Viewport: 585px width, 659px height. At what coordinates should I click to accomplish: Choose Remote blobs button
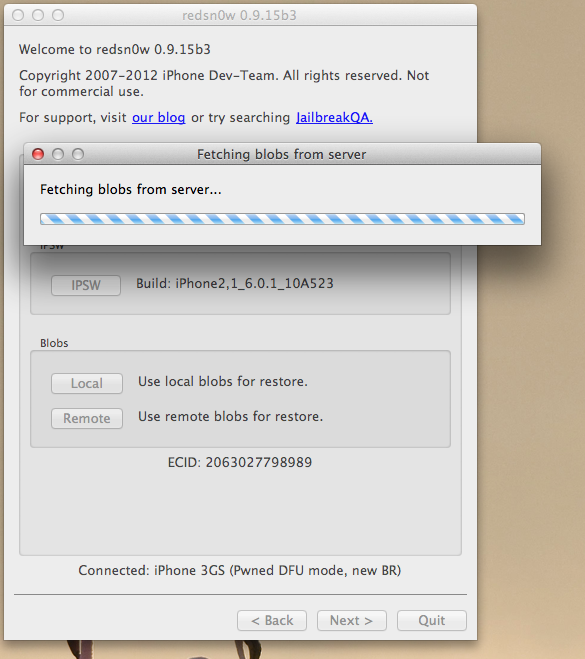coord(87,419)
